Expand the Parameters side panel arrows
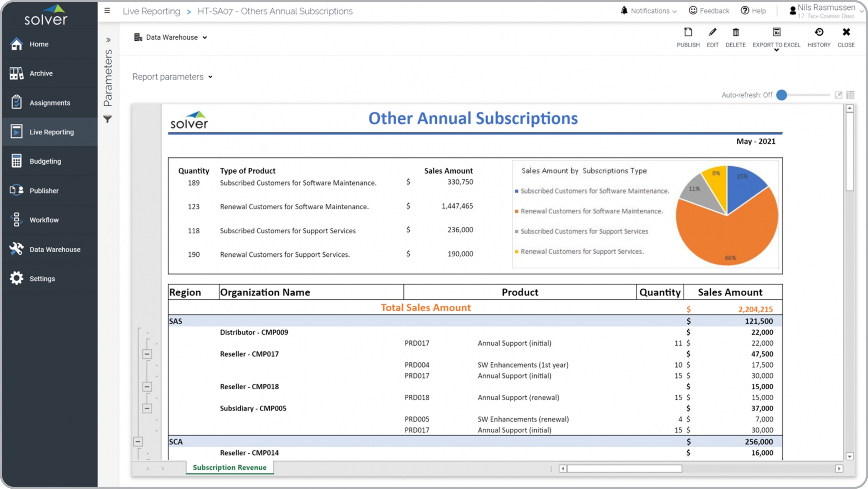This screenshot has width=868, height=489. pos(108,40)
